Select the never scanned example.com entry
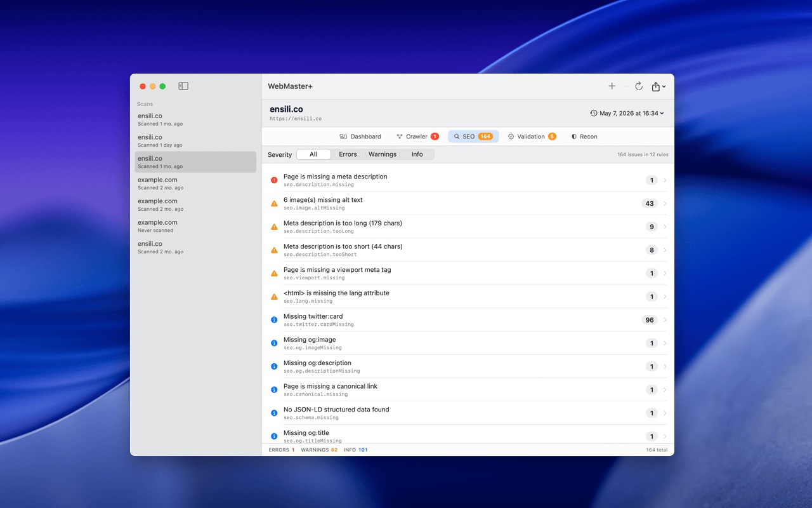This screenshot has height=508, width=812. click(x=195, y=225)
